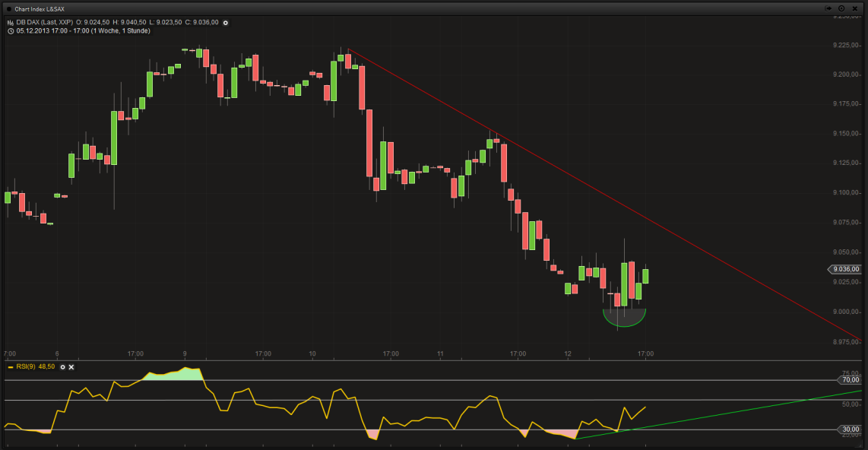Screen dimensions: 868x450
Task: Click the yellow RSI line color swatch
Action: click(x=11, y=367)
